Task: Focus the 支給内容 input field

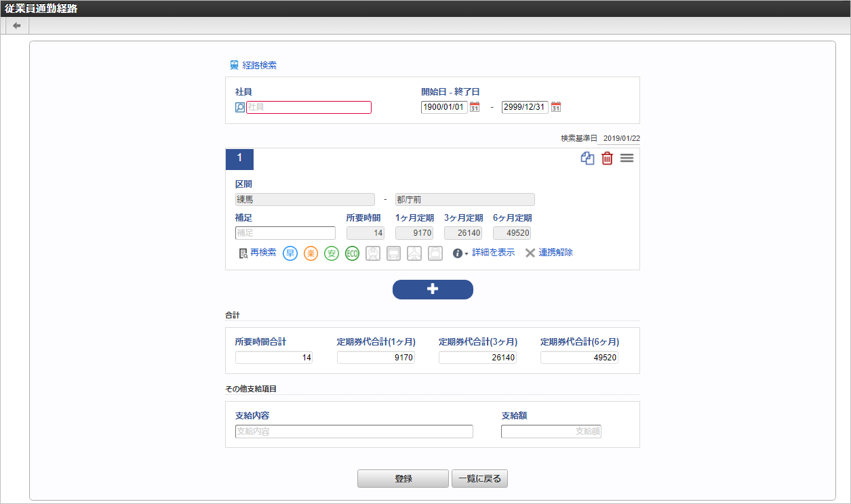Action: [354, 432]
